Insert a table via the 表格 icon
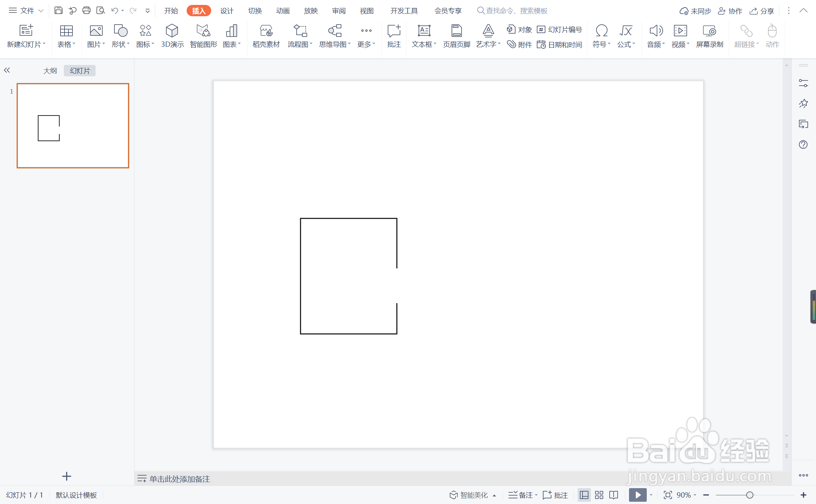816x504 pixels. tap(66, 31)
